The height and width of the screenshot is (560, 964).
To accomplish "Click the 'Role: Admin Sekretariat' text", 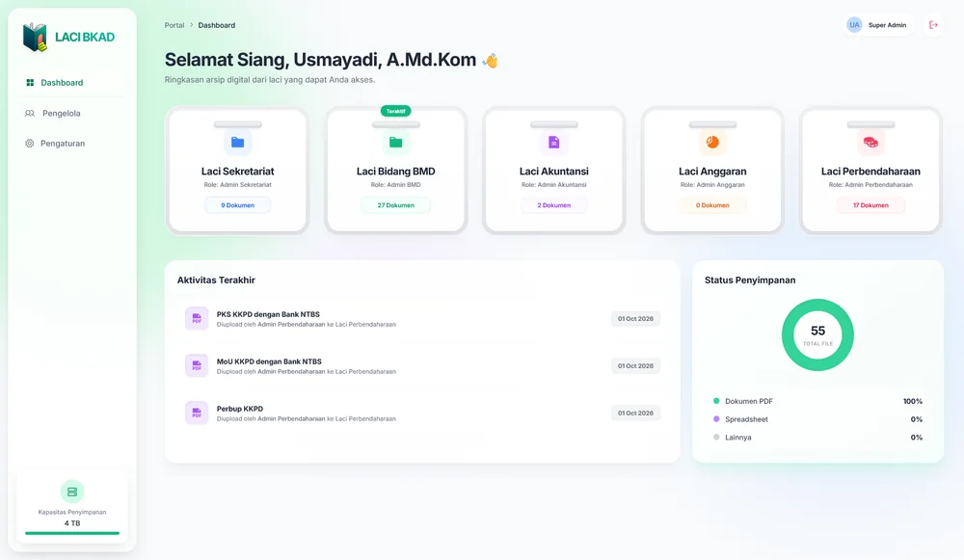I will coord(238,185).
